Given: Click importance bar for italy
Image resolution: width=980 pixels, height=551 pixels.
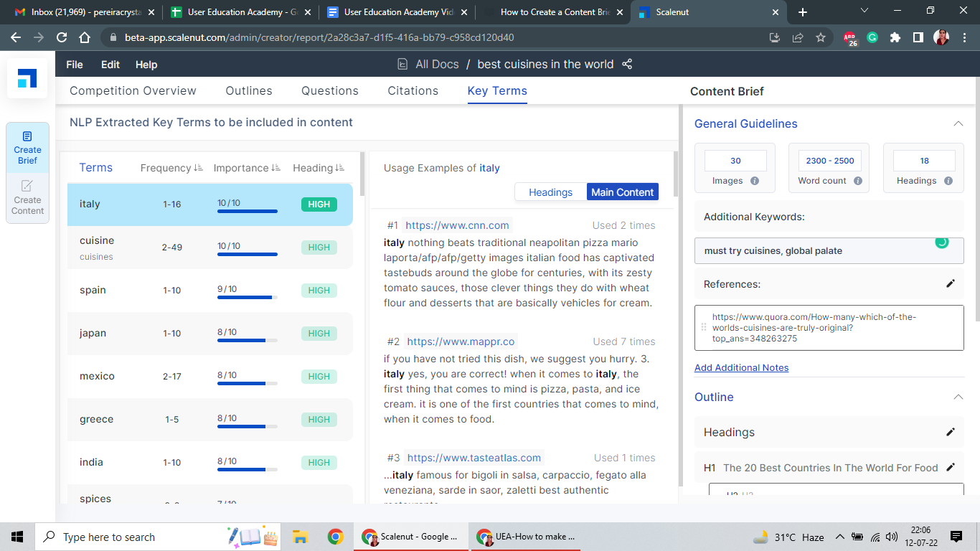Looking at the screenshot, I should coord(248,211).
